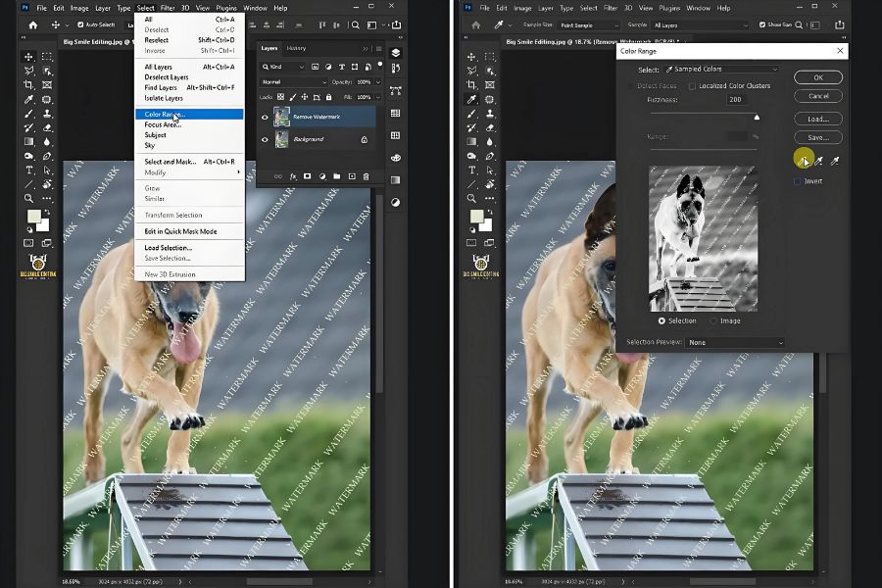The image size is (882, 588).
Task: Create a new layer from the Layers panel
Action: coord(352,176)
